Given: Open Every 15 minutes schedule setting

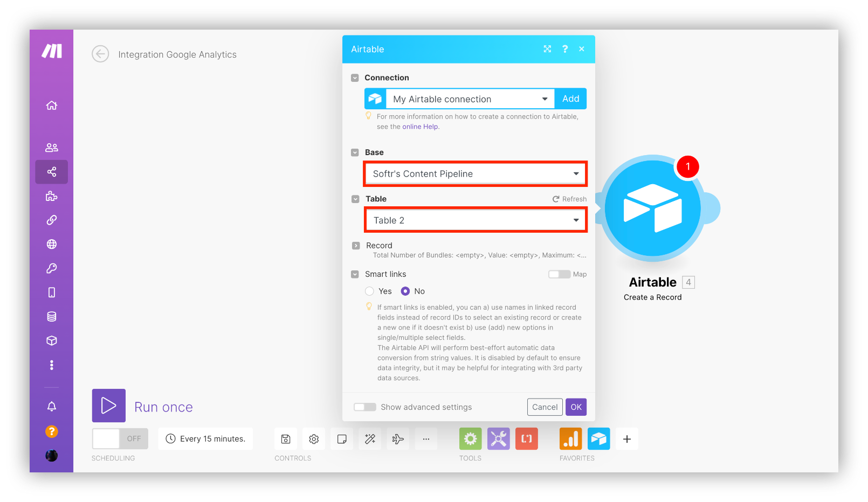Looking at the screenshot, I should tap(206, 439).
